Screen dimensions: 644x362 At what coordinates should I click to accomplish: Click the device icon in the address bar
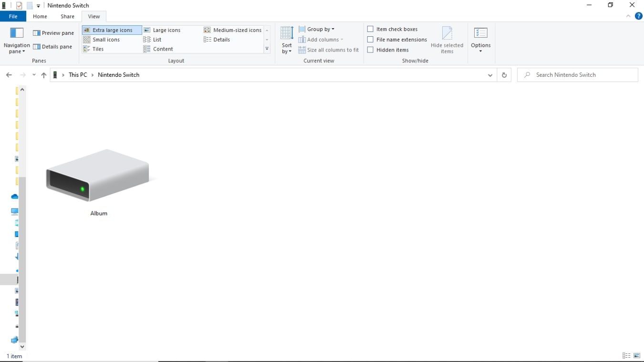click(55, 75)
